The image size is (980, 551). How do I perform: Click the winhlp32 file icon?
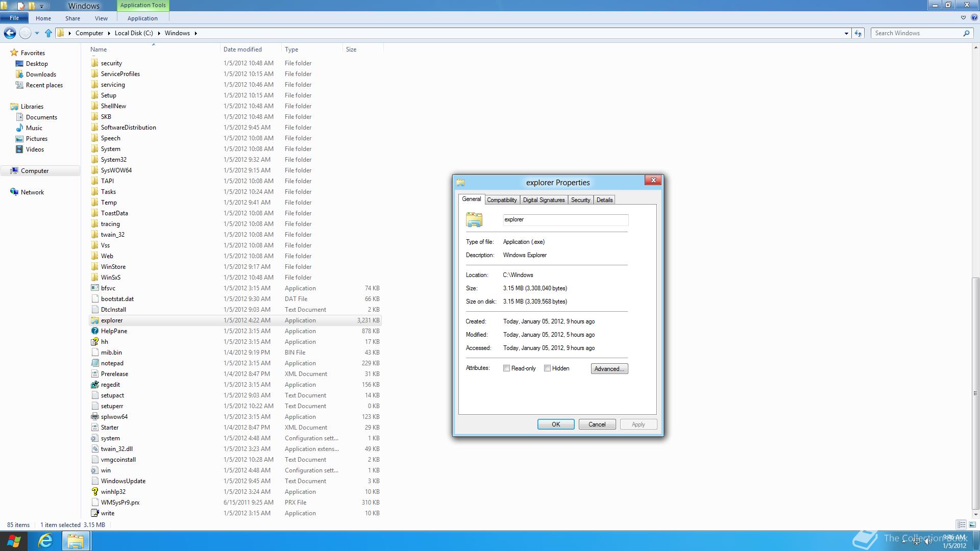tap(95, 492)
